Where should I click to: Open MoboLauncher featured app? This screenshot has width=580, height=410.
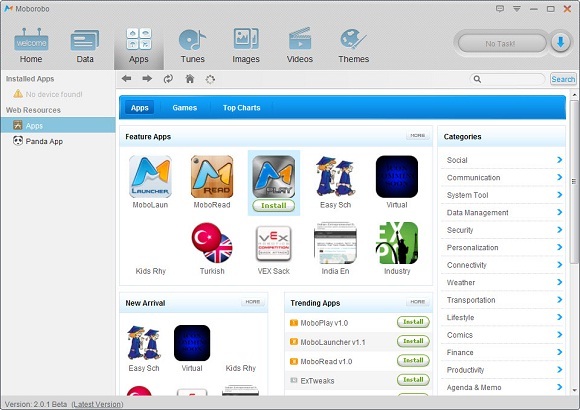click(x=150, y=182)
